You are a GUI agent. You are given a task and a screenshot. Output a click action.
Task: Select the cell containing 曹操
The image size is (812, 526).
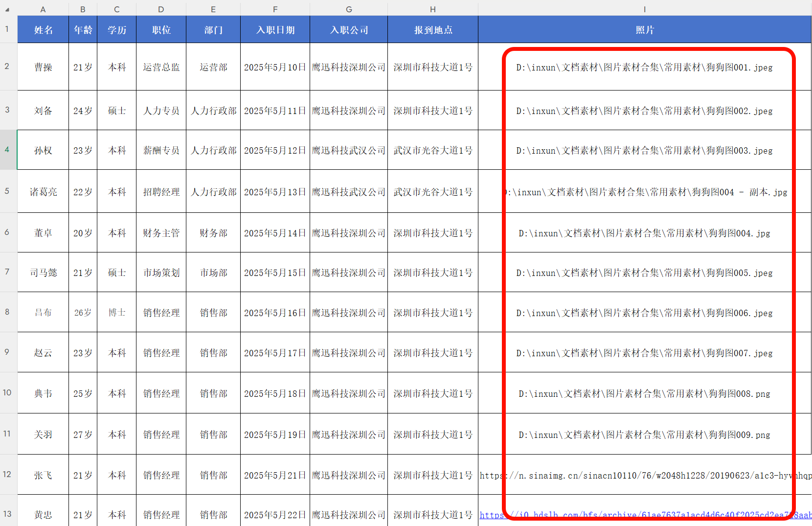(43, 68)
